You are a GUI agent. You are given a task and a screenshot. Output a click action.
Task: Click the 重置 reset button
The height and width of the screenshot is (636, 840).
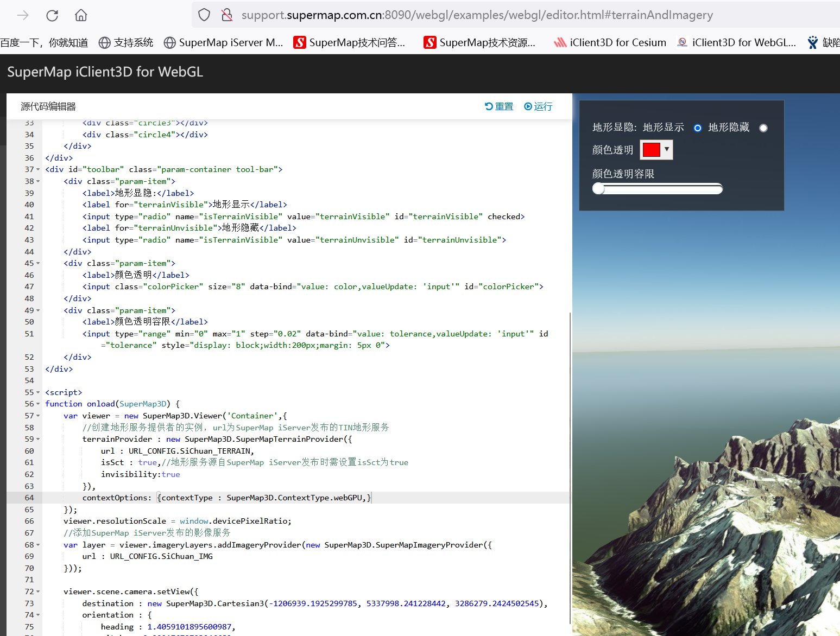[499, 106]
